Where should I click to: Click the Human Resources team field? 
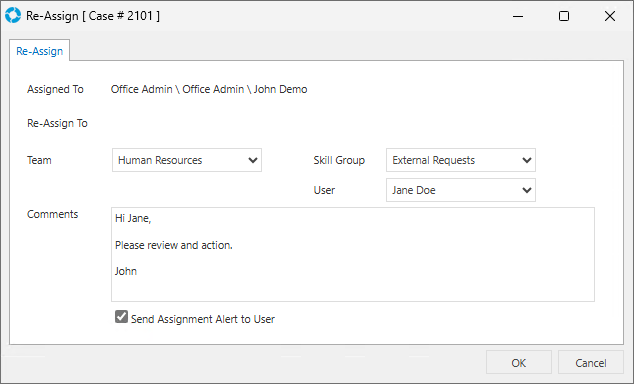[x=187, y=160]
